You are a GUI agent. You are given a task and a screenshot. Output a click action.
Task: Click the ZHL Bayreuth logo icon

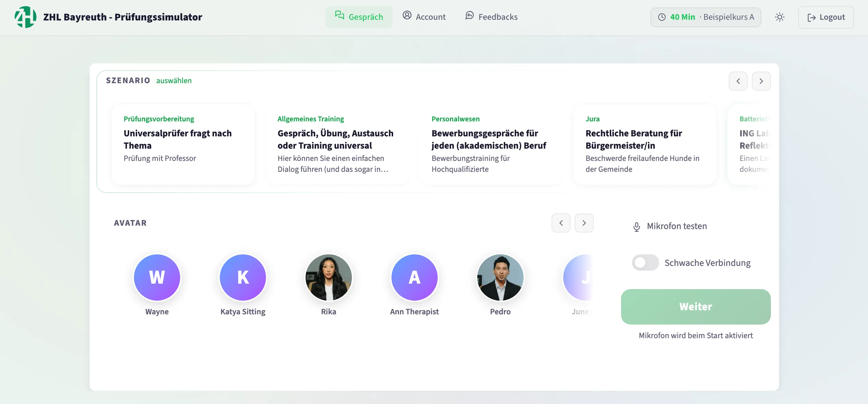coord(25,17)
